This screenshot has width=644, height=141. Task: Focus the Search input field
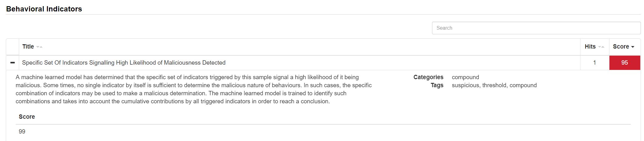[x=536, y=28]
